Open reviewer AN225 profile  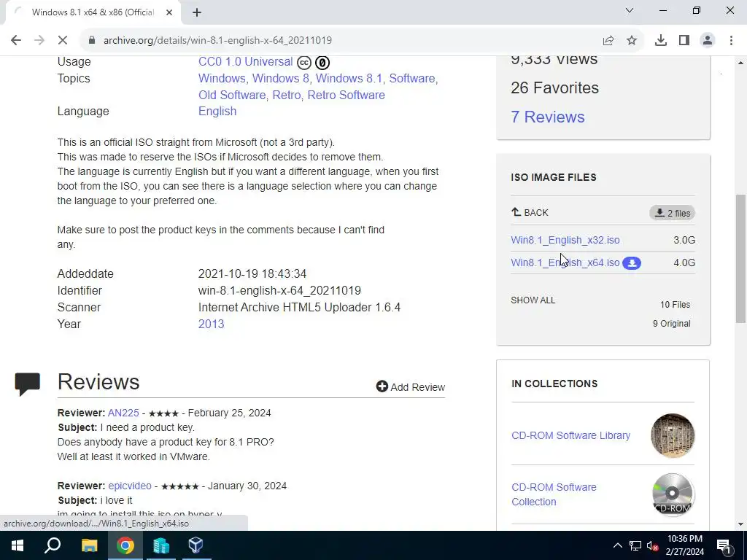click(x=123, y=413)
